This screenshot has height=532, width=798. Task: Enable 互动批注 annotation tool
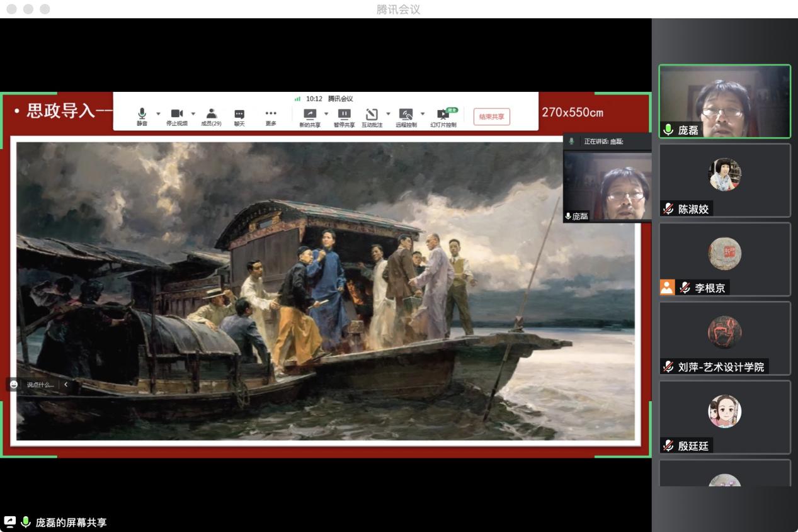point(372,115)
